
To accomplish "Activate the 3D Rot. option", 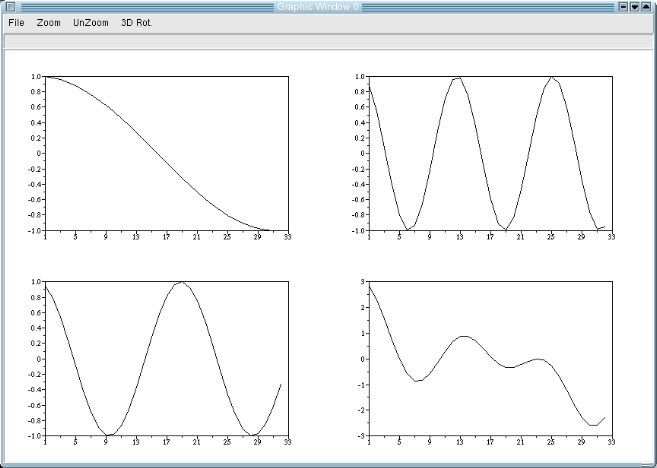I will 136,22.
